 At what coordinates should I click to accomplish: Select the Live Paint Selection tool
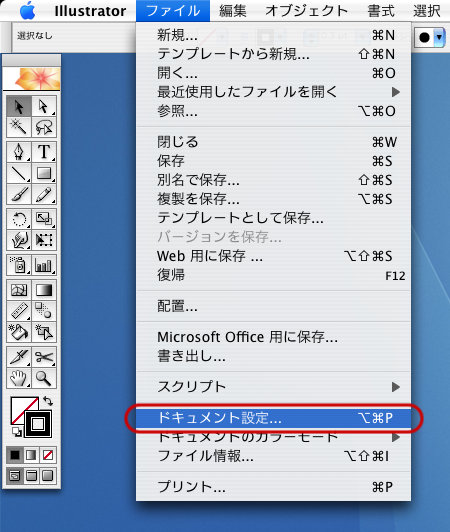[x=44, y=332]
